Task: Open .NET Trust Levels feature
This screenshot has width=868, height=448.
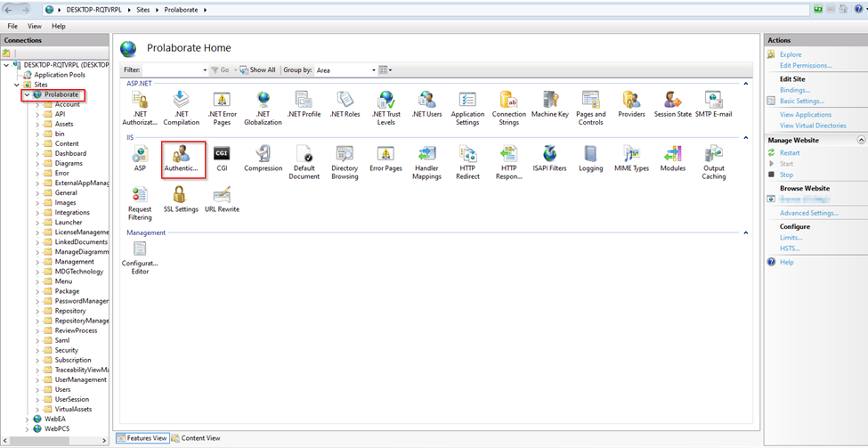Action: (x=385, y=108)
